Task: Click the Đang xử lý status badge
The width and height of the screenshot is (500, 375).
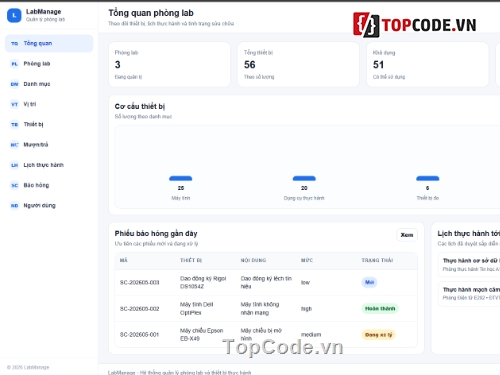Action: (x=378, y=335)
